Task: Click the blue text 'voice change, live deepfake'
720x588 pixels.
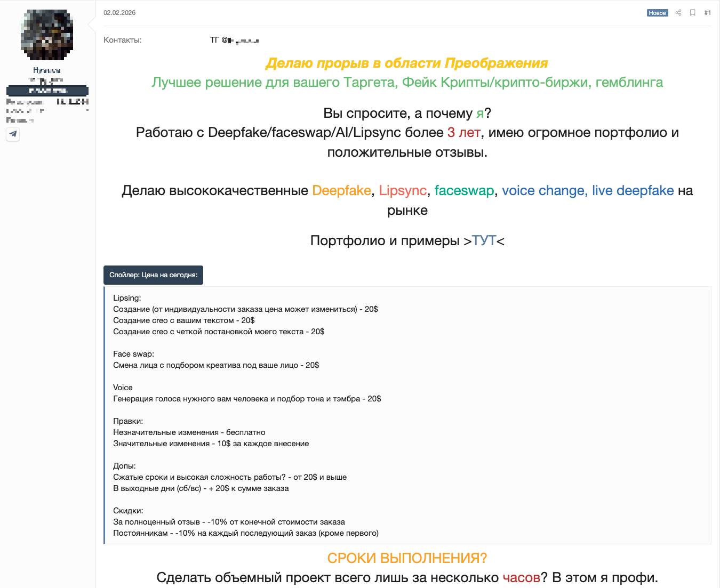Action: pyautogui.click(x=588, y=191)
